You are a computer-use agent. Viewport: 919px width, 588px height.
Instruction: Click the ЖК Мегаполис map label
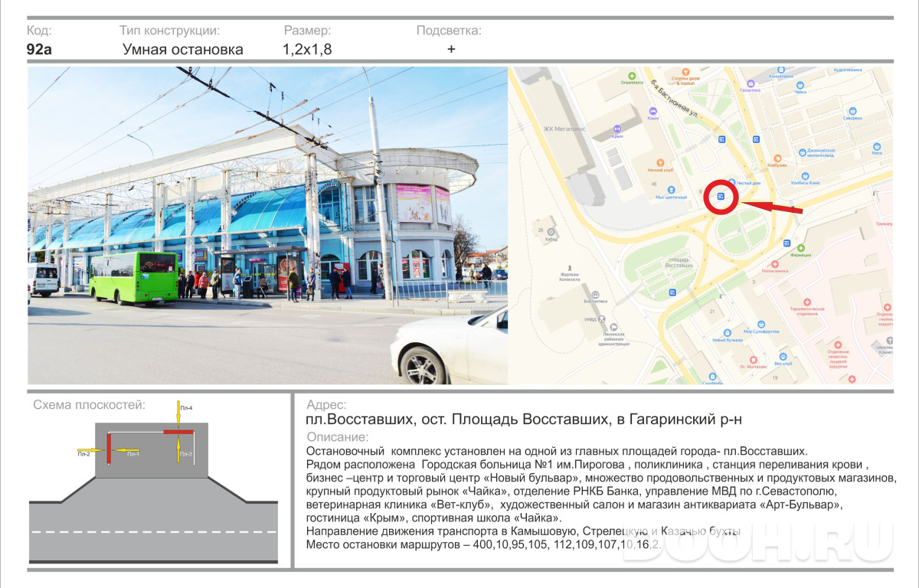point(564,129)
